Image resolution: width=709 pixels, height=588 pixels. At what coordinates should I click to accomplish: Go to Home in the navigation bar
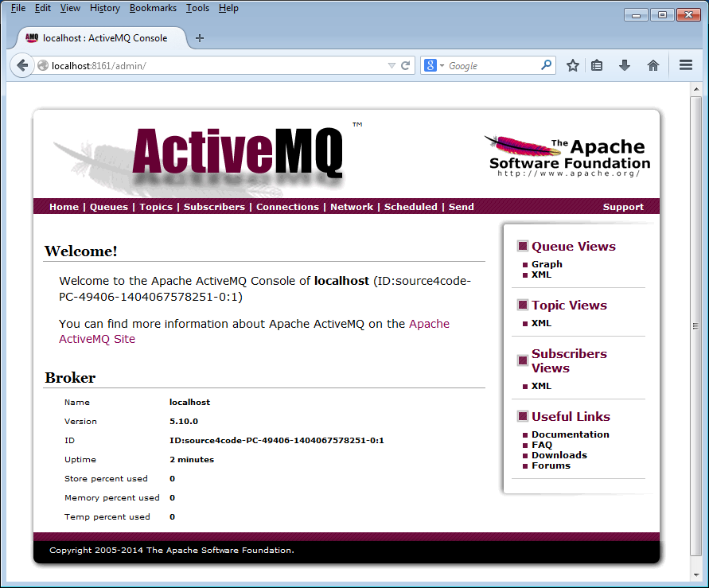(x=64, y=207)
